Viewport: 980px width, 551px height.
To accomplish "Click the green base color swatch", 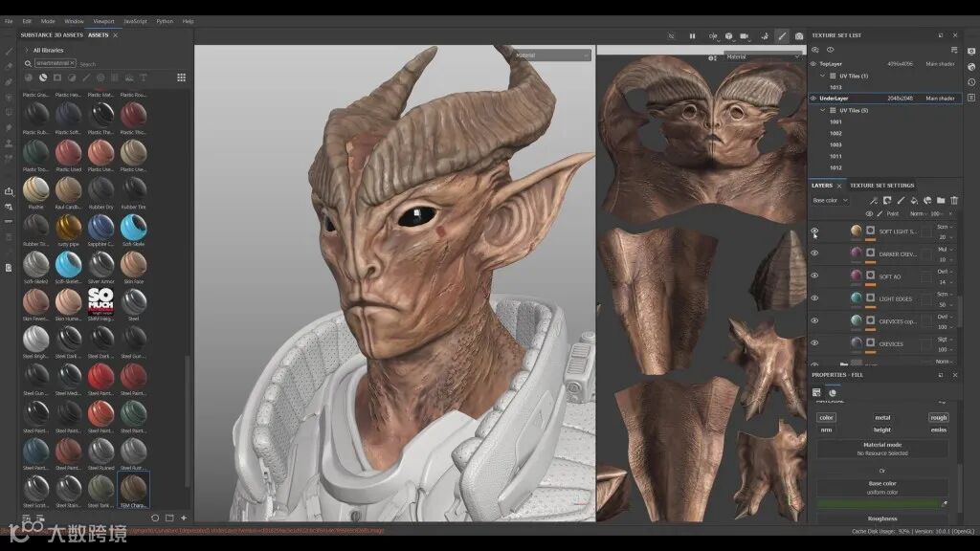I will point(879,503).
